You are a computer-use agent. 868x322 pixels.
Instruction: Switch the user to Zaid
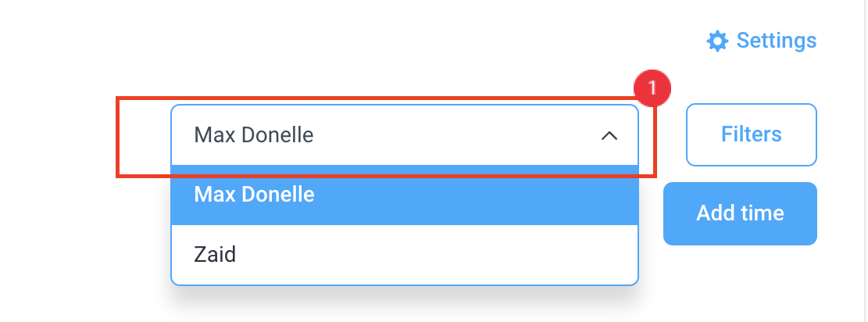coord(405,254)
